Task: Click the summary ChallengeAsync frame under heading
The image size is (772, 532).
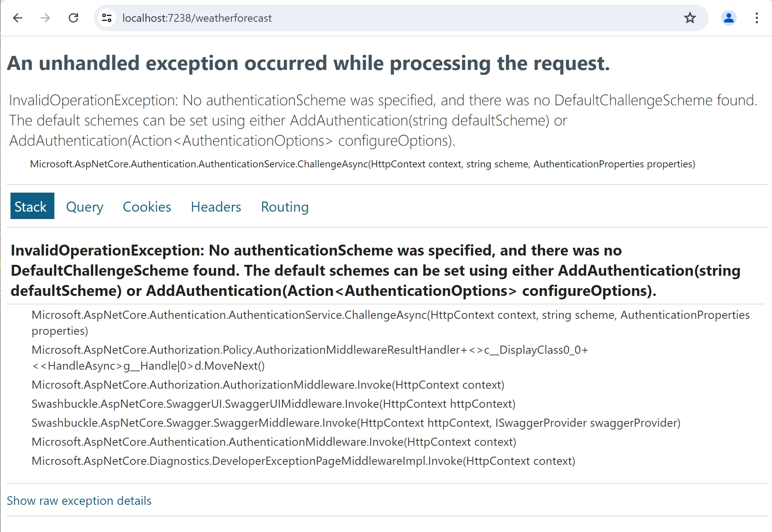Action: point(362,164)
